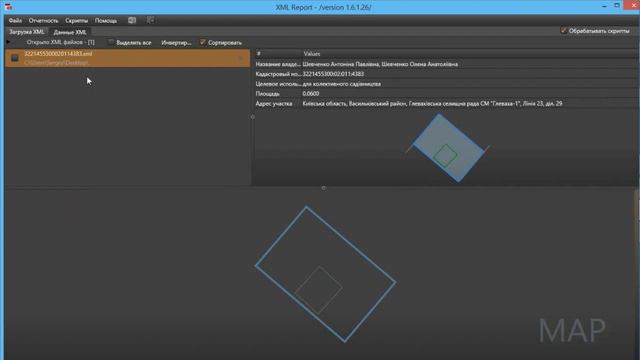The width and height of the screenshot is (640, 360).
Task: Open the Файл menu
Action: click(16, 20)
